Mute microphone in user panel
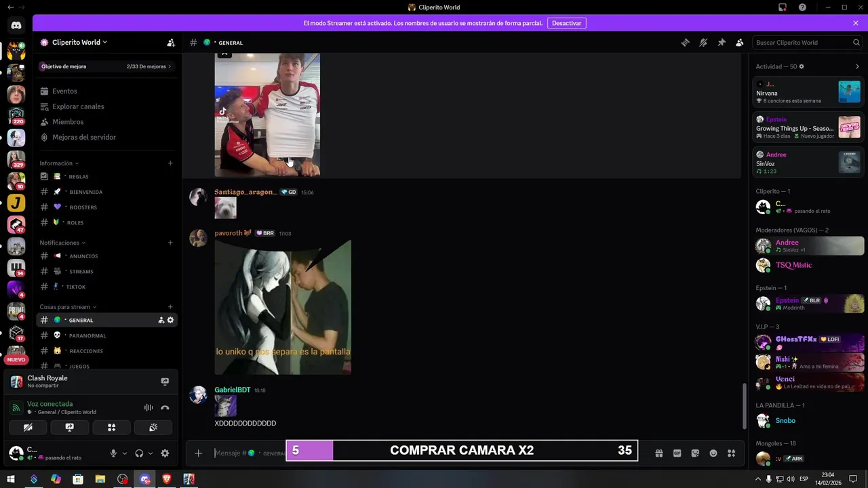Viewport: 868px width, 488px height. pos(113,453)
